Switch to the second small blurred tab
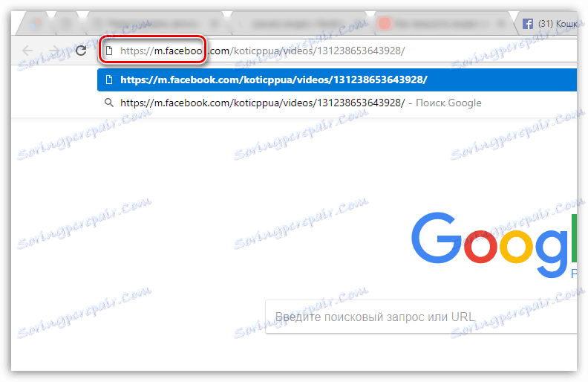The image size is (588, 382). (67, 24)
